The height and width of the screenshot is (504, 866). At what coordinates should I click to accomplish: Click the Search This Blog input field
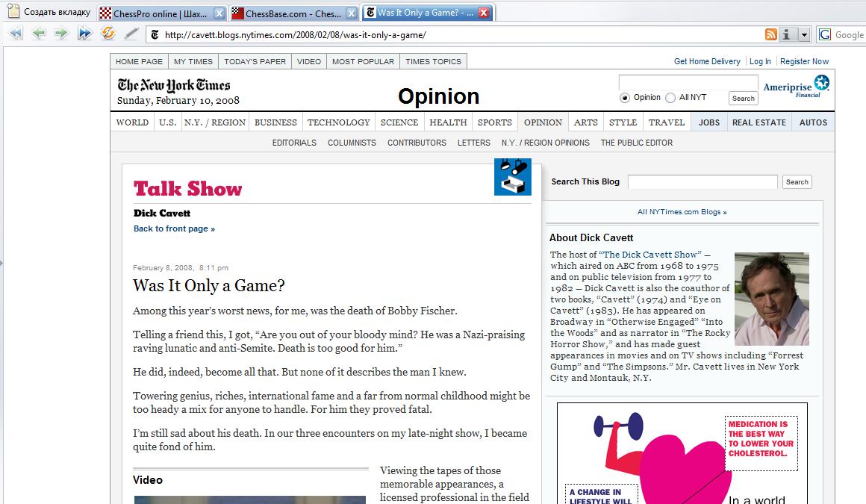pyautogui.click(x=702, y=182)
